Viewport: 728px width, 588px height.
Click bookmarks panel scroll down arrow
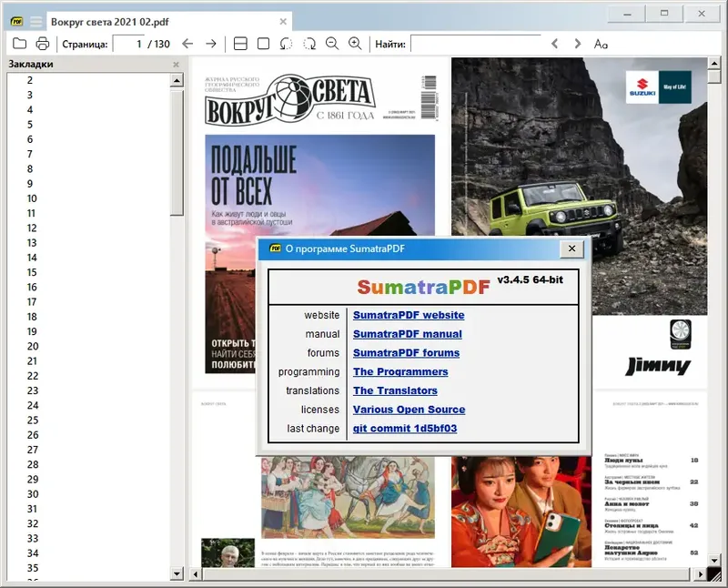click(177, 574)
